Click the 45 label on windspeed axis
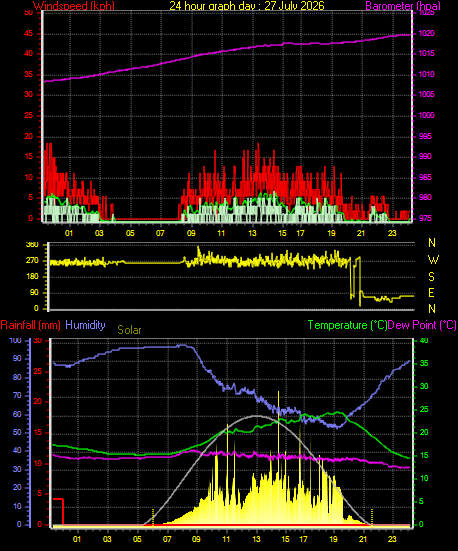458x551 pixels. pyautogui.click(x=28, y=34)
